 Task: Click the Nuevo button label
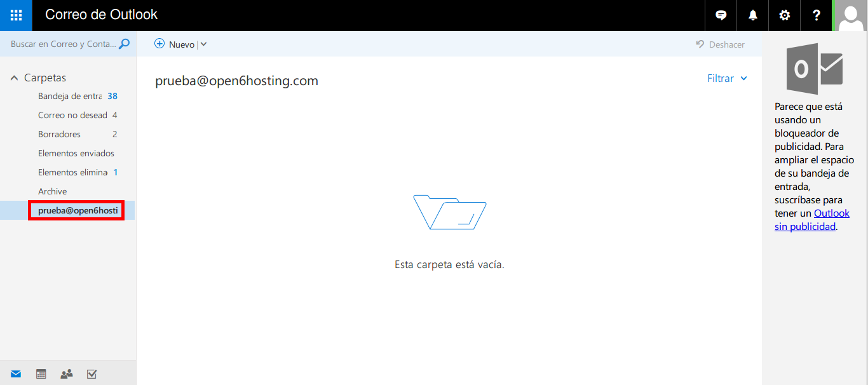182,44
